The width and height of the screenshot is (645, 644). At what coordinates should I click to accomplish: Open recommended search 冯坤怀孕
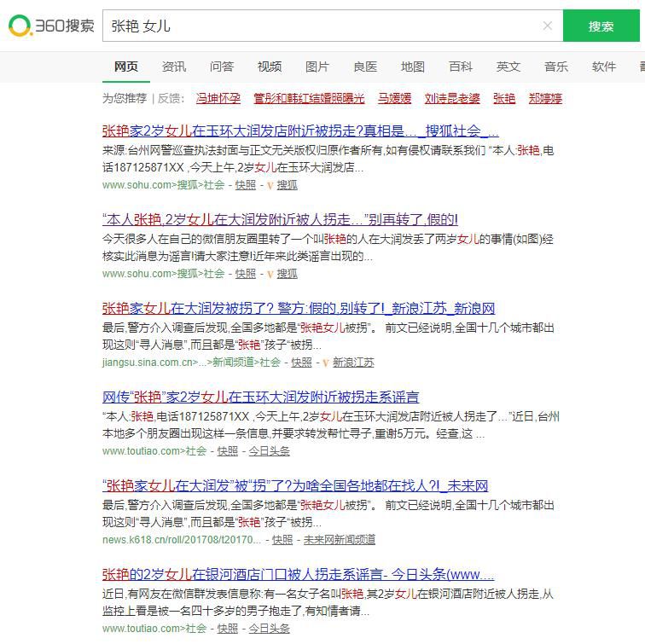click(218, 98)
